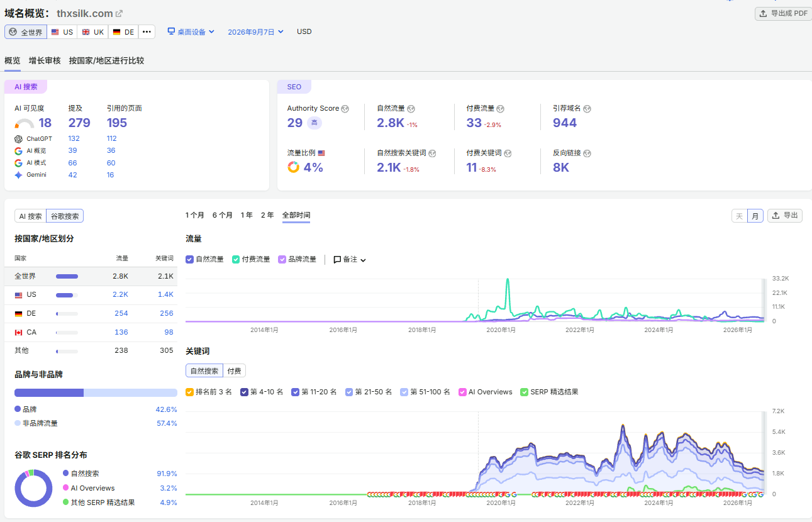
Task: Expand the 备注 notes dropdown
Action: pos(350,259)
